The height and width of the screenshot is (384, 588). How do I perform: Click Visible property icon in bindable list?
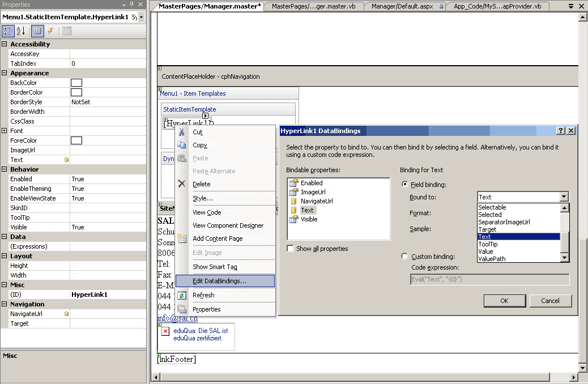[x=293, y=219]
